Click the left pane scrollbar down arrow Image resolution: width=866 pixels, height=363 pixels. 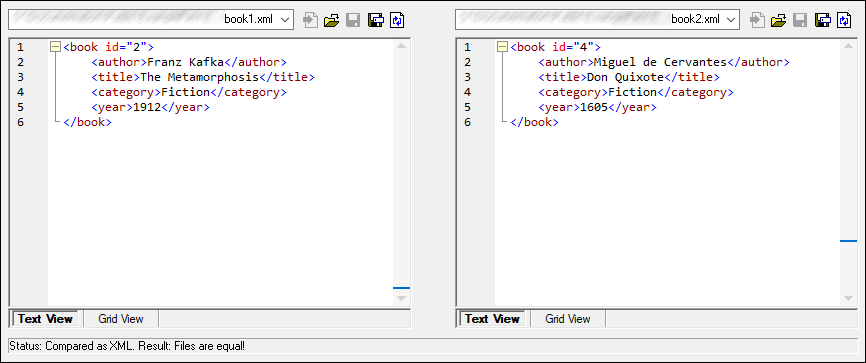click(x=402, y=298)
